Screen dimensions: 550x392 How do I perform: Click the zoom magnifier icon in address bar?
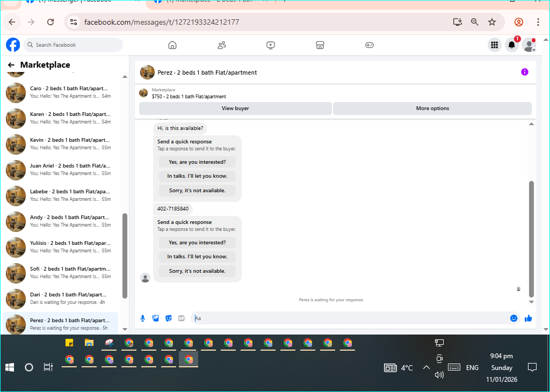475,22
